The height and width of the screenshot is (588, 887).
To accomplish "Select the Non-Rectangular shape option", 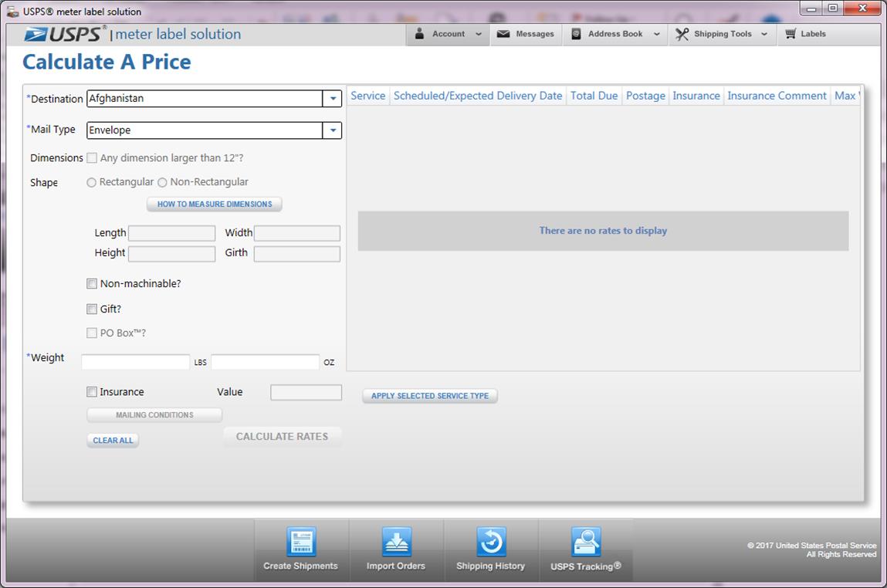I will point(162,182).
